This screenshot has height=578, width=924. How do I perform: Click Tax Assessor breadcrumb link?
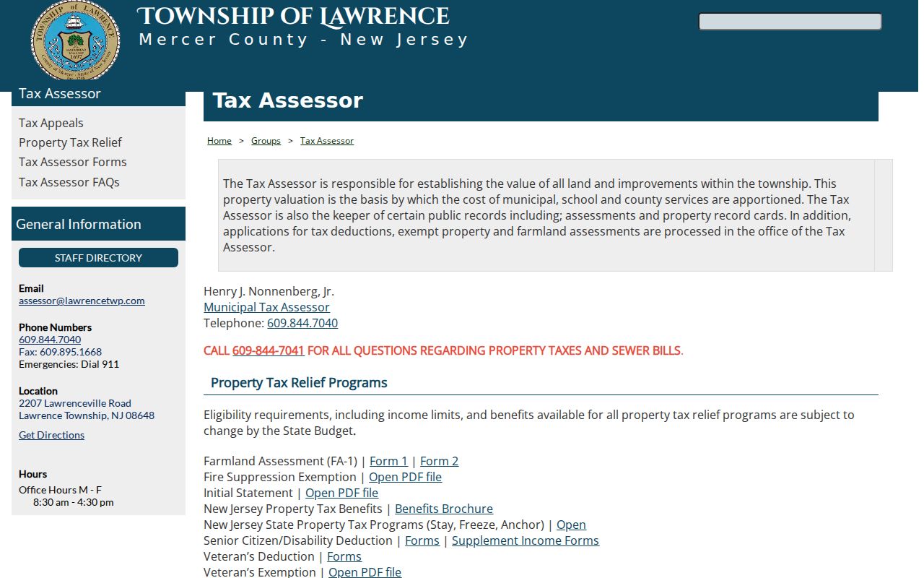[x=327, y=141]
